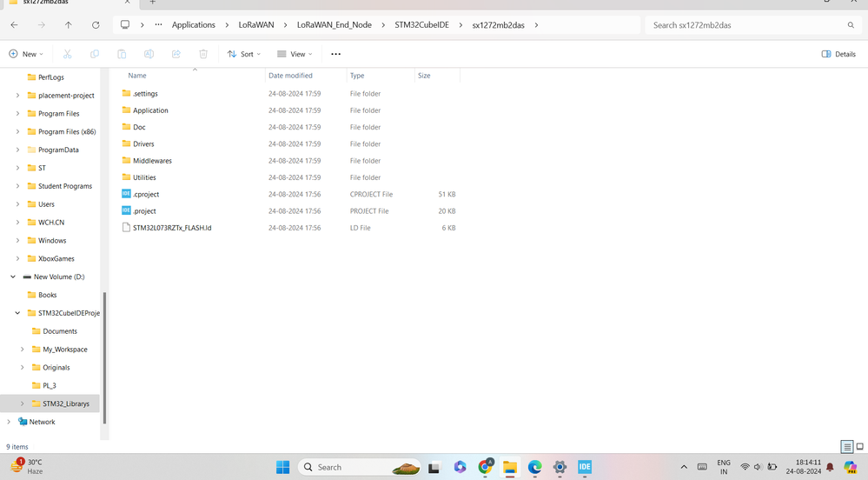Viewport: 868px width, 480px height.
Task: Open clock showing 24-08-2024
Action: (803, 467)
